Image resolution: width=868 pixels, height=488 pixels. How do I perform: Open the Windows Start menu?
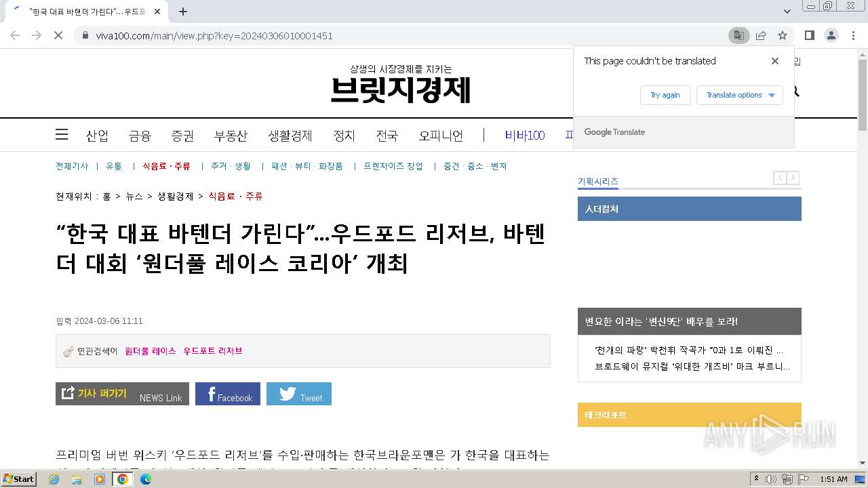coord(19,479)
